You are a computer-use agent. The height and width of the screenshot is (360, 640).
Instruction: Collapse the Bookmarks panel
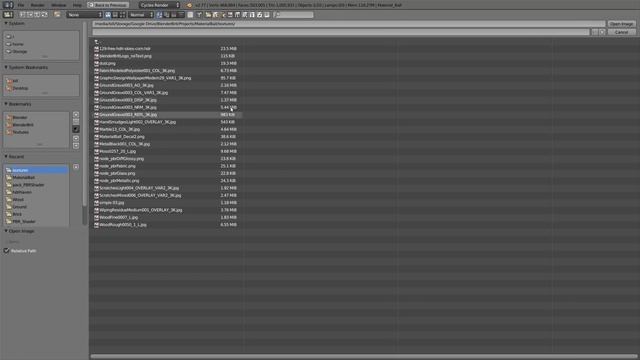click(x=6, y=104)
